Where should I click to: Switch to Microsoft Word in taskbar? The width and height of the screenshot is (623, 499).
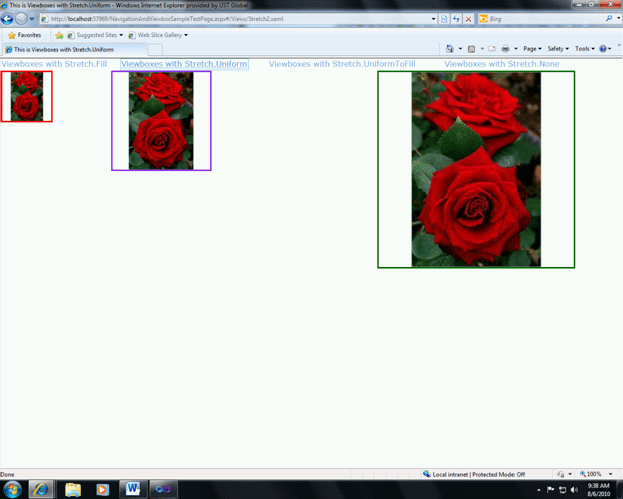point(133,489)
